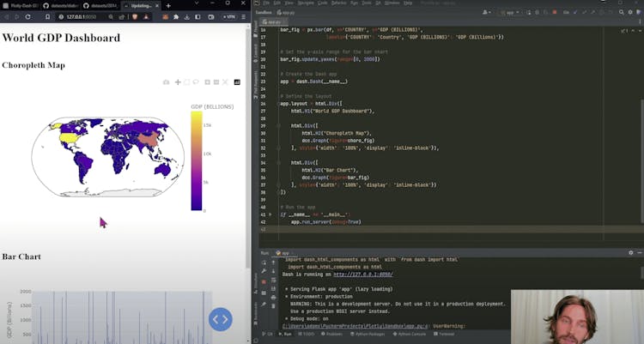Open Run panel settings gear
The height and width of the screenshot is (344, 644).
[630, 253]
